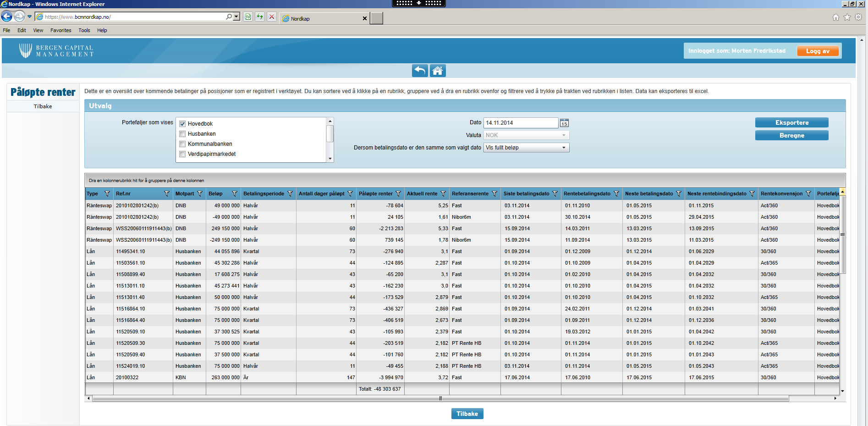Click the browser Back navigation button
Screen dimensions: 868x426
click(6, 17)
